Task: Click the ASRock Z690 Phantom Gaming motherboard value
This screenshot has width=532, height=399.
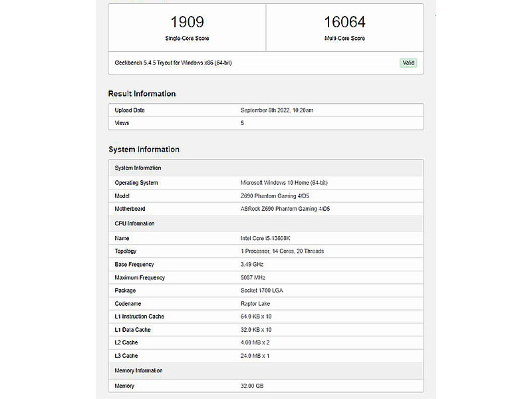Action: [x=285, y=209]
